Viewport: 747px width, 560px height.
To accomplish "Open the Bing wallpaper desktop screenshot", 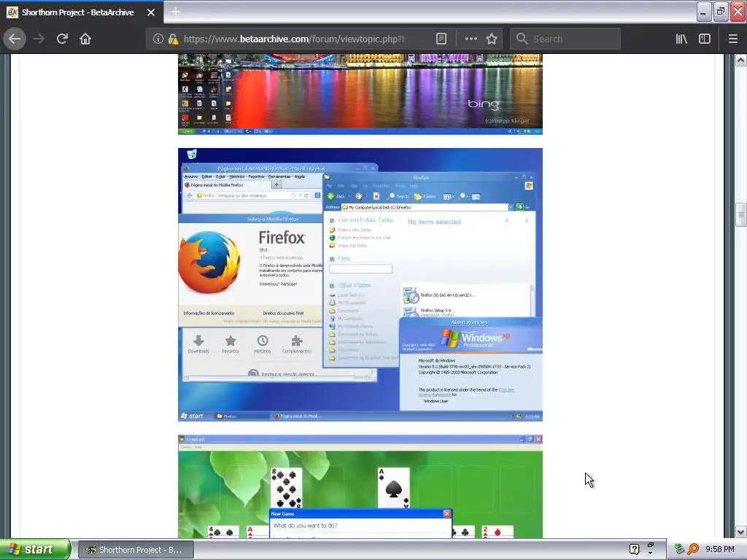I will coord(360,94).
